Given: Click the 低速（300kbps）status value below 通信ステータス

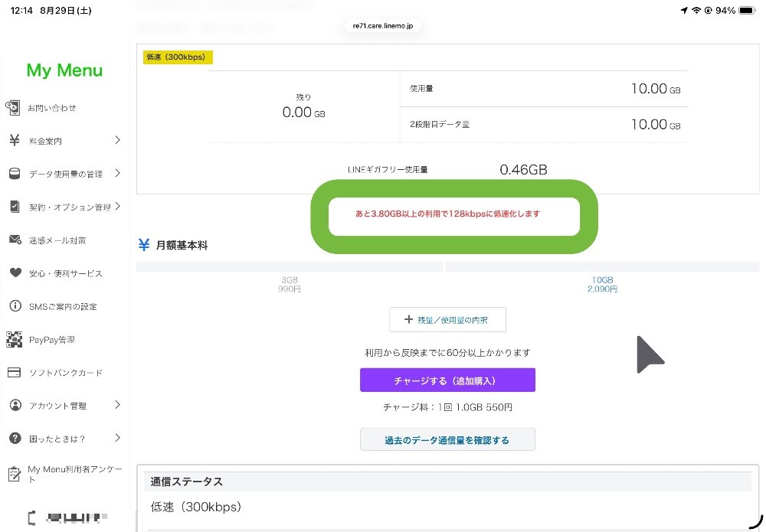Looking at the screenshot, I should [196, 507].
